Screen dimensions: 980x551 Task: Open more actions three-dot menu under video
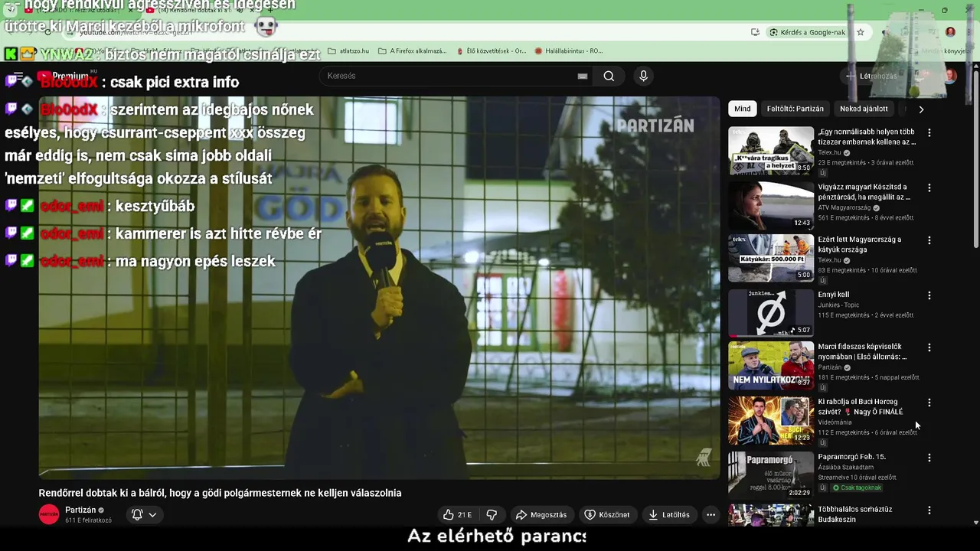tap(710, 515)
